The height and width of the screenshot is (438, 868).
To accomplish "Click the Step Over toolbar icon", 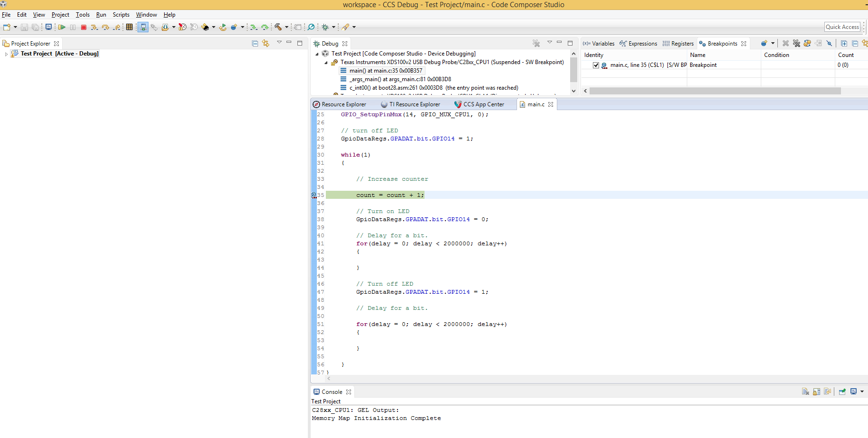I will pyautogui.click(x=105, y=27).
